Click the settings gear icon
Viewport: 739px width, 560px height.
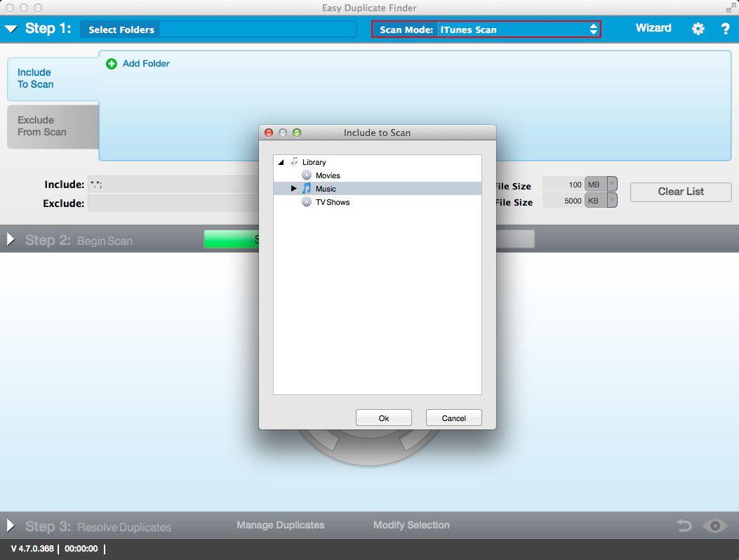click(x=698, y=29)
